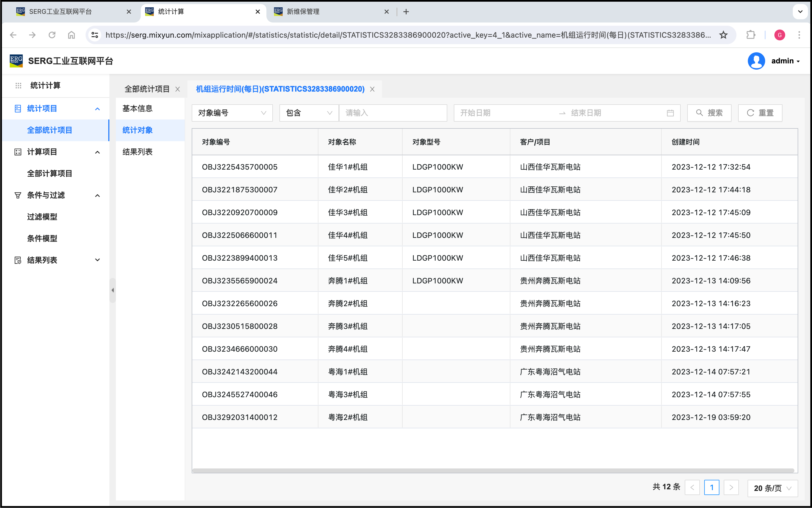
Task: Open the 对象编号 field dropdown
Action: tap(232, 113)
